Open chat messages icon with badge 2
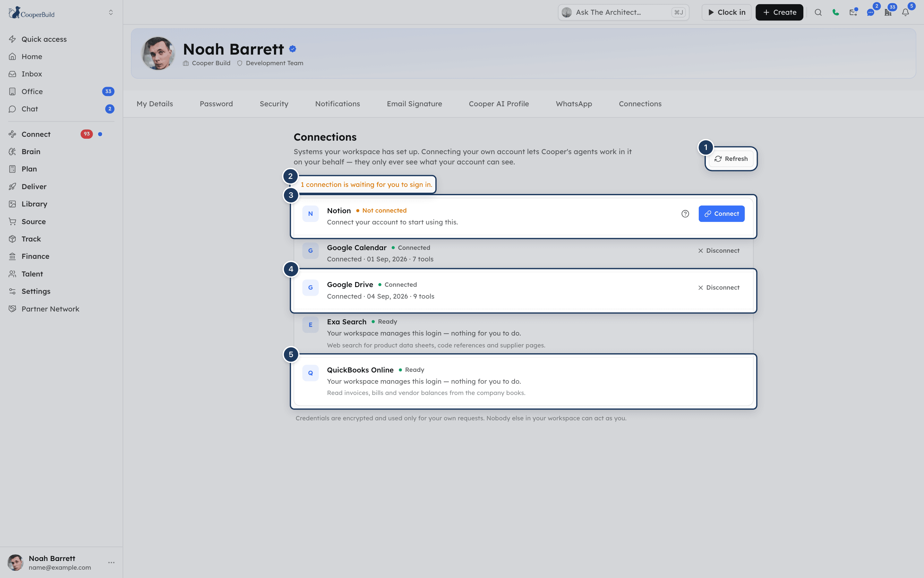This screenshot has width=924, height=578. pyautogui.click(x=870, y=12)
